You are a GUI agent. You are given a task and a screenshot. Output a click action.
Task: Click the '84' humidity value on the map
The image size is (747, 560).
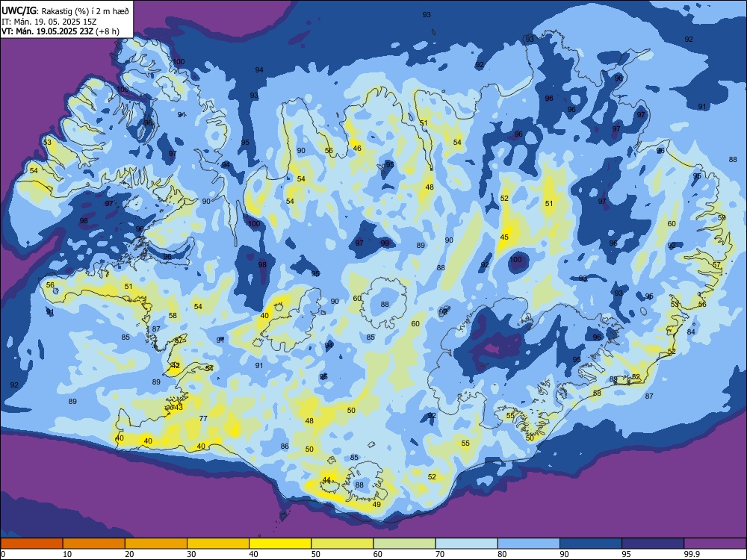(691, 332)
